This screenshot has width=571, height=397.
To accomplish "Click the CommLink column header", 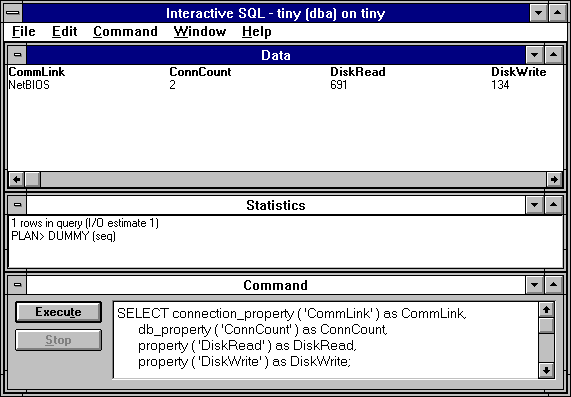I will (36, 72).
